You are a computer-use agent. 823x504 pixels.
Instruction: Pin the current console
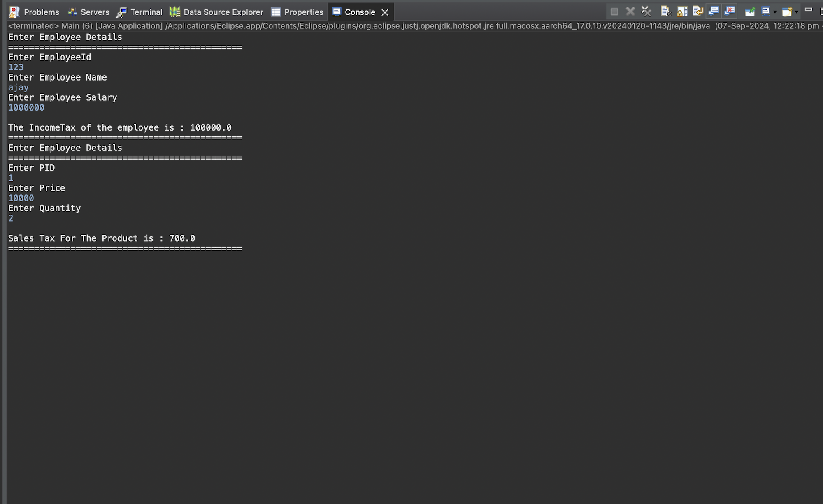pos(750,12)
